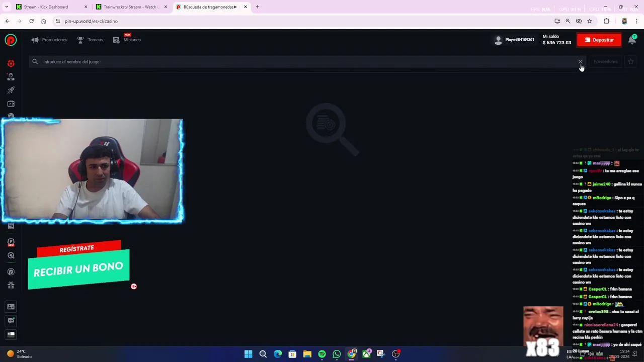Open the Misiones menu item

127,40
